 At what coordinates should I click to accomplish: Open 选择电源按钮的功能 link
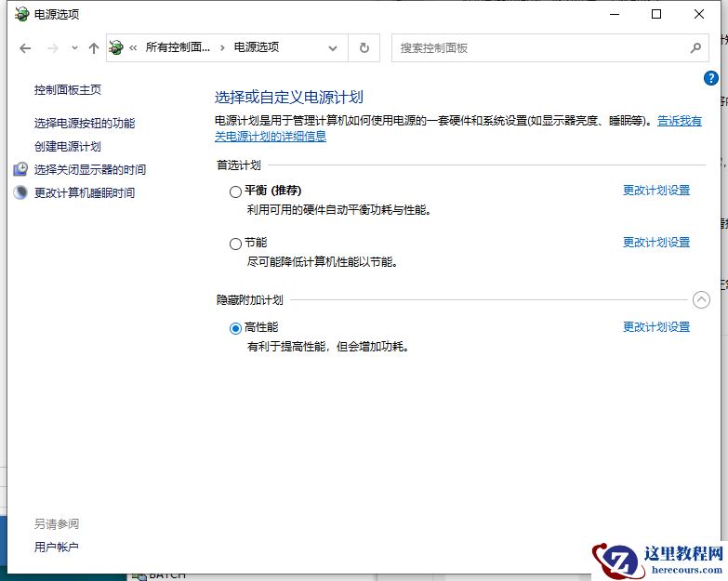85,123
